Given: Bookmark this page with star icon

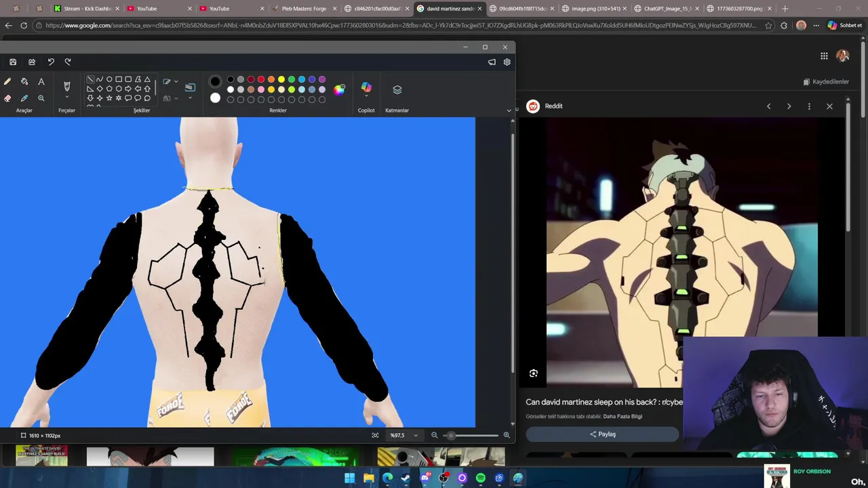Looking at the screenshot, I should click(768, 26).
